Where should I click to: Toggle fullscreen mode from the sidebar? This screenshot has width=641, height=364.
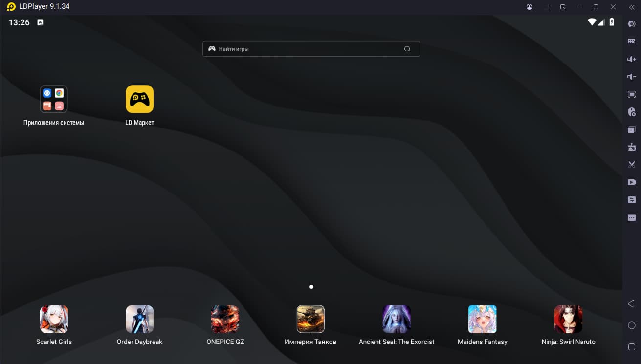[x=632, y=94]
